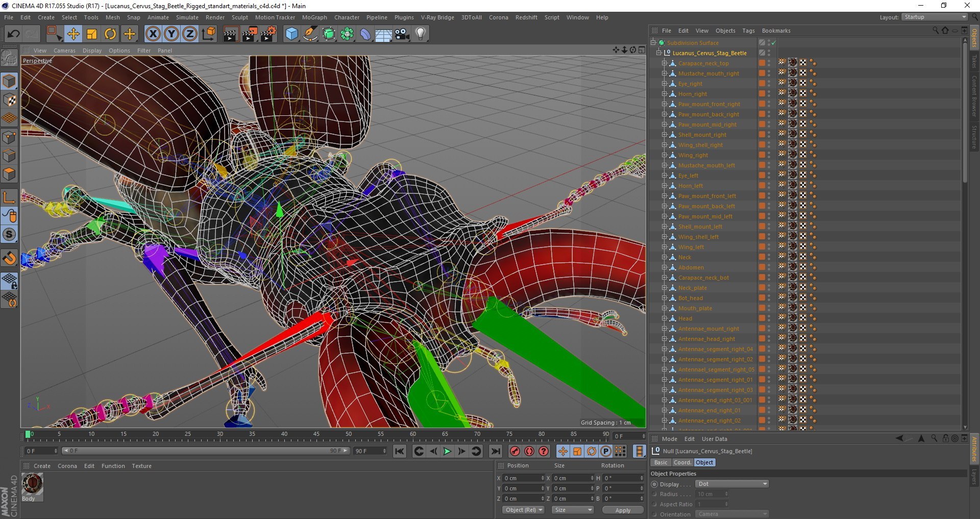Click the timeline preview range slider

(x=205, y=451)
